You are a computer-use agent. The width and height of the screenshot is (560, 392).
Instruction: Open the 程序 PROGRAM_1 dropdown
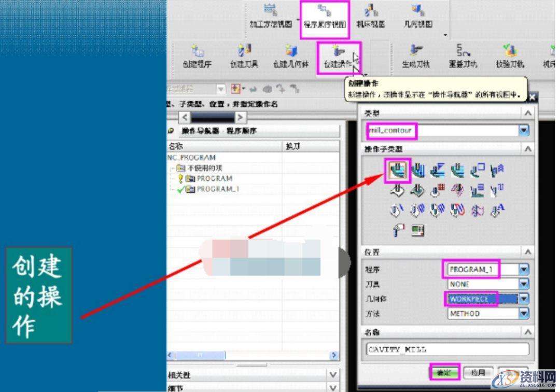coord(523,269)
